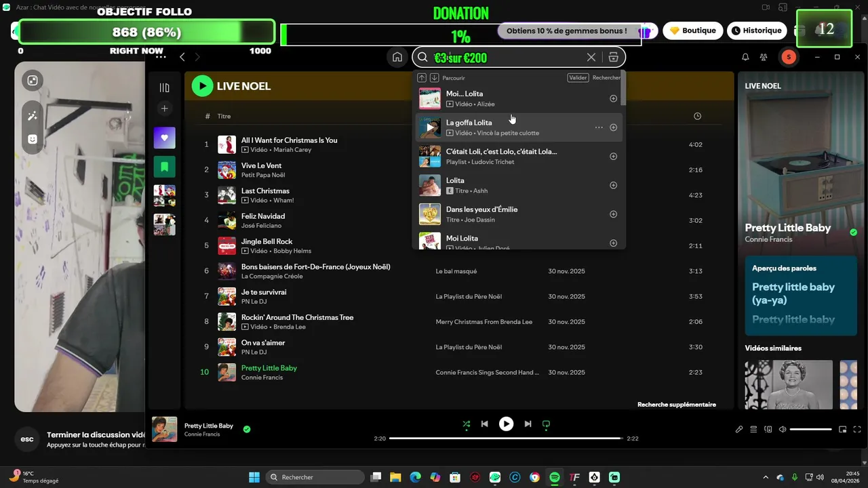This screenshot has width=868, height=488.
Task: Toggle Now Playing view pencil icon
Action: (739, 430)
